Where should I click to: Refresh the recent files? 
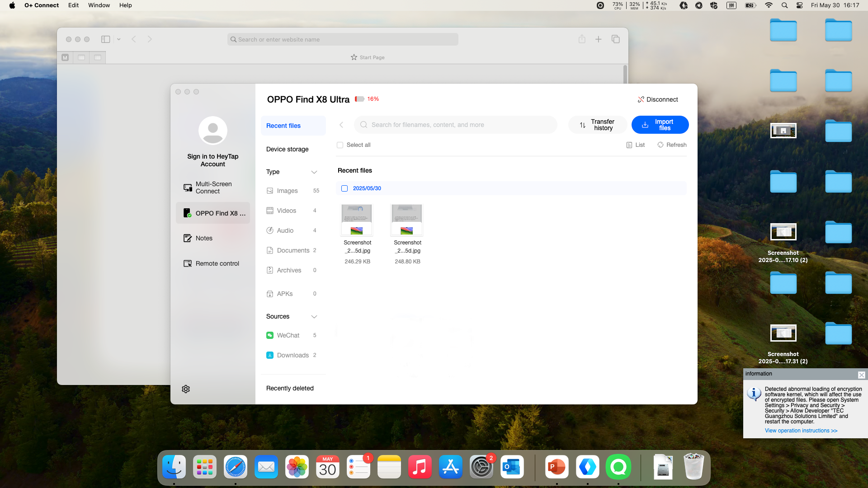[672, 145]
